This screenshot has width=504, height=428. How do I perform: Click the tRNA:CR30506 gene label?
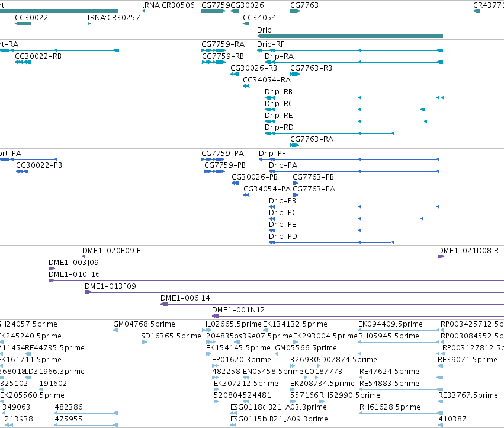click(x=168, y=5)
